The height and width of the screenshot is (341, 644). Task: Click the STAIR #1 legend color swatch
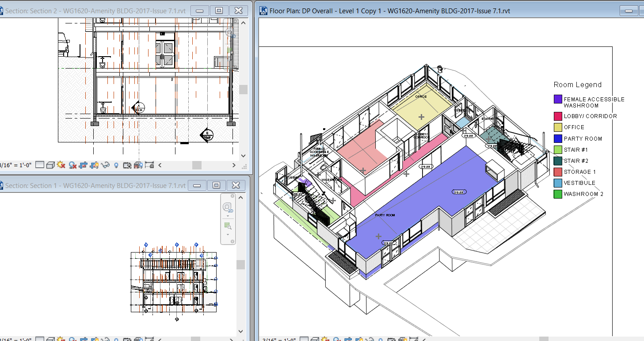point(557,149)
